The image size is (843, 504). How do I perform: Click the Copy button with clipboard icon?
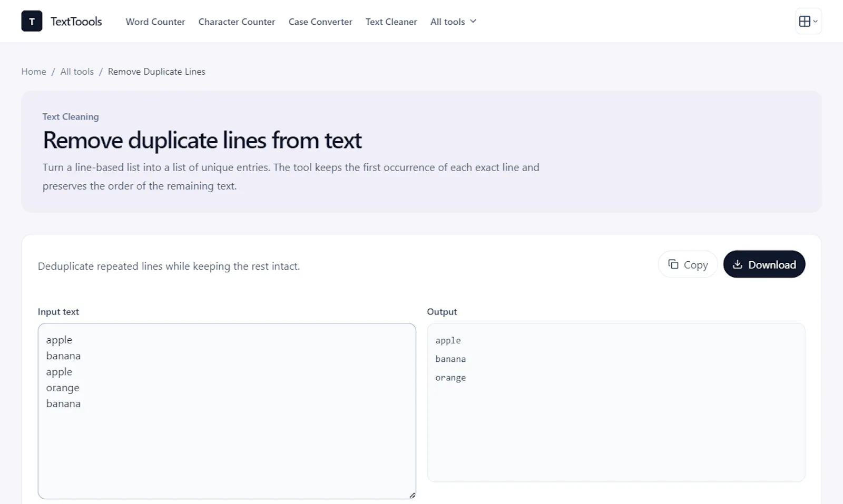click(688, 264)
